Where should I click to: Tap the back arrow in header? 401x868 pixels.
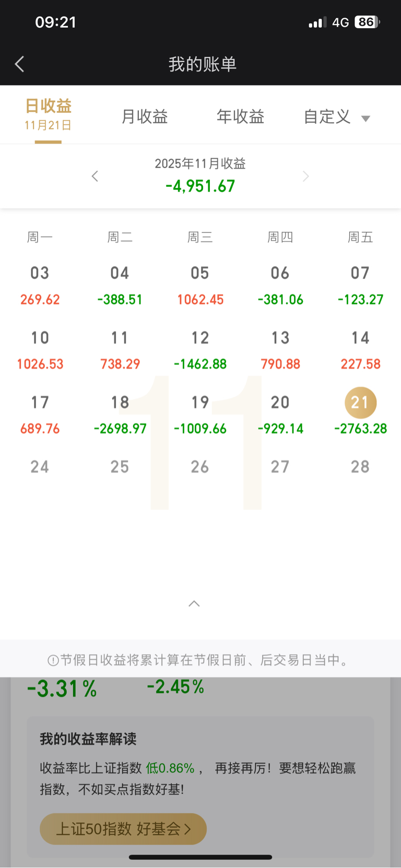pos(20,64)
